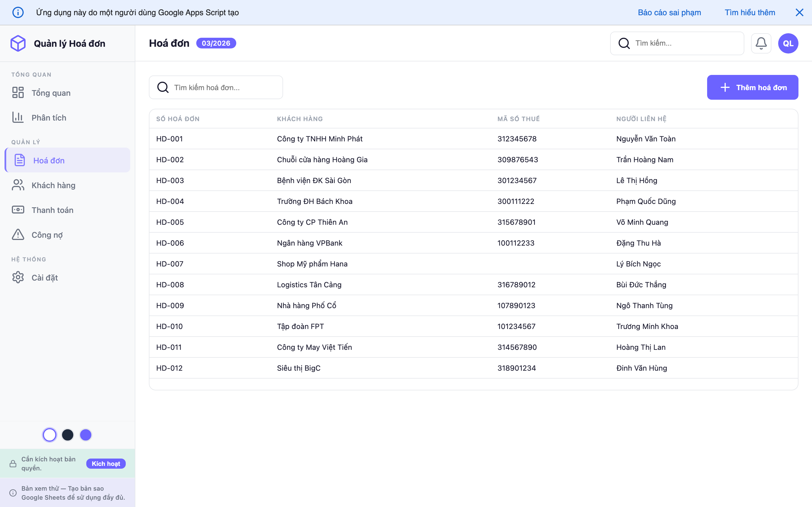Click the app logo in the sidebar
812x507 pixels.
point(18,43)
